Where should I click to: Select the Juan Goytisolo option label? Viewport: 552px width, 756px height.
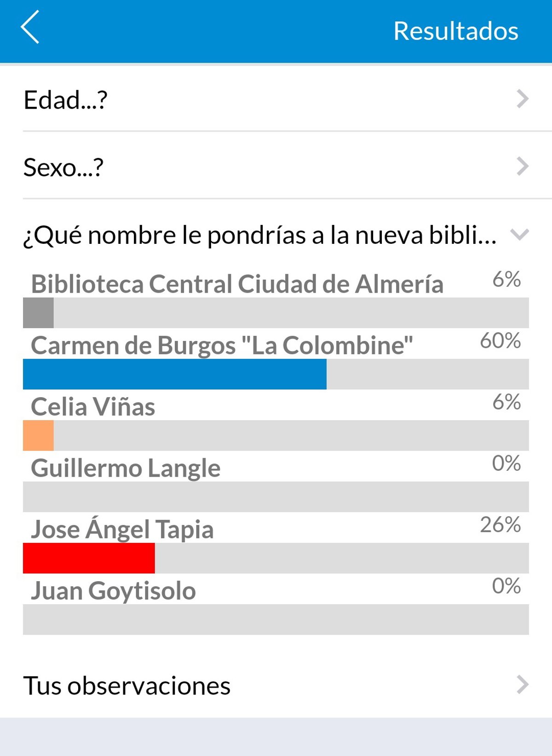(113, 591)
